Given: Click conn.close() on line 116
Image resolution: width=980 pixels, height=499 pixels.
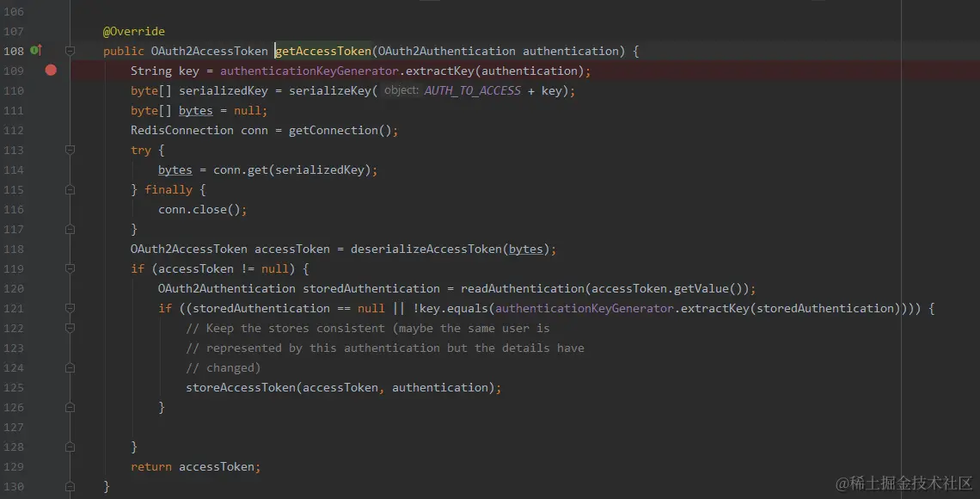Looking at the screenshot, I should click(x=199, y=209).
